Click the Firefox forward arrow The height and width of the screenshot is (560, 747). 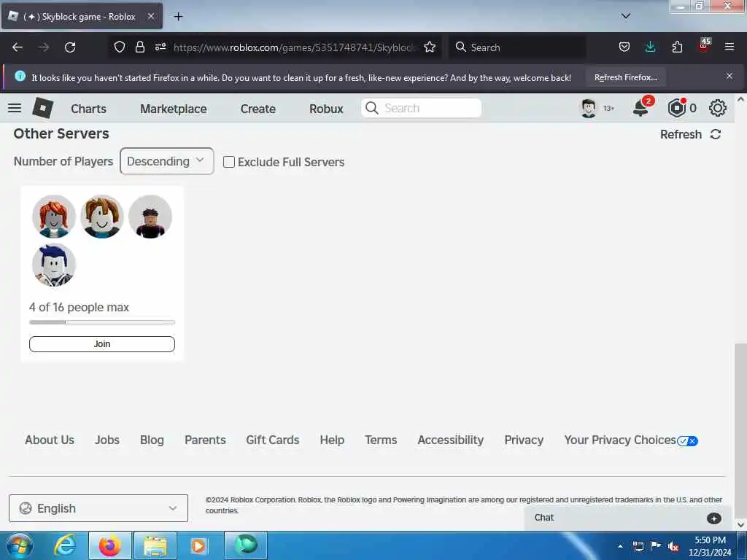click(44, 47)
